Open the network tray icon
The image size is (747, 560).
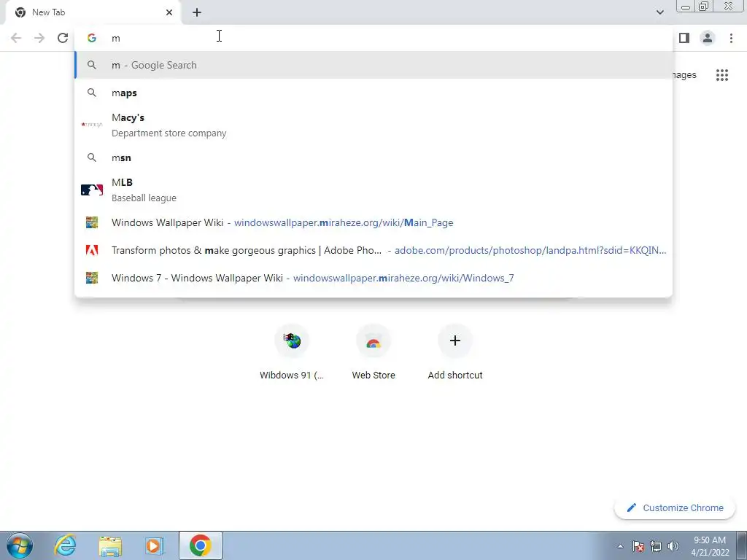tap(656, 546)
